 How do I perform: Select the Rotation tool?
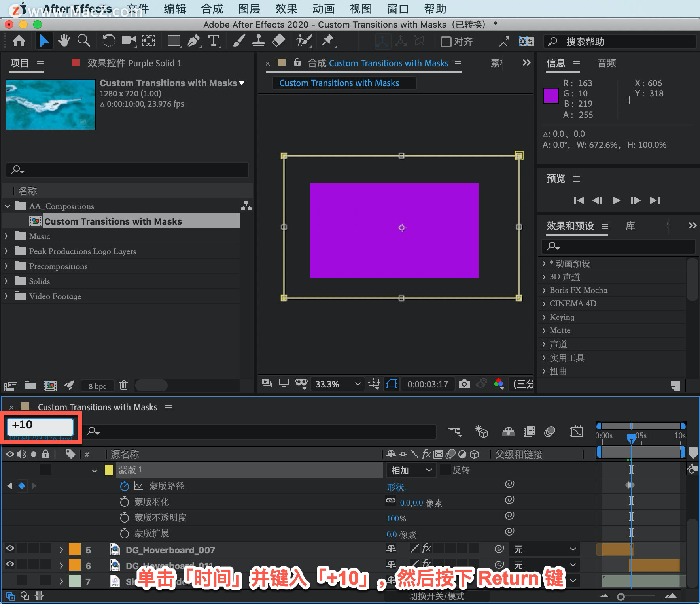[108, 41]
